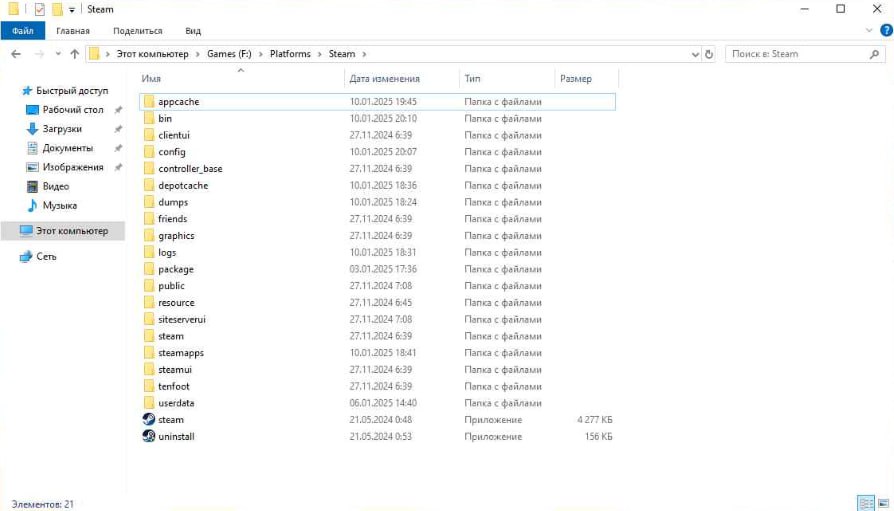Switch to the Вид ribbon tab
This screenshot has height=511, width=894.
tap(192, 31)
